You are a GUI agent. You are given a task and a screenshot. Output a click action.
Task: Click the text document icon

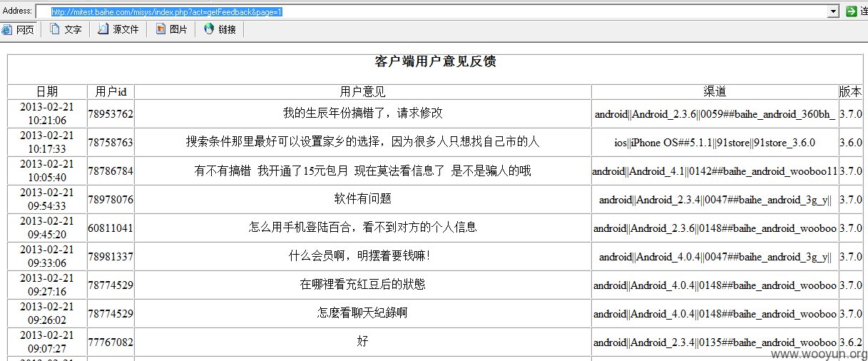pos(54,29)
